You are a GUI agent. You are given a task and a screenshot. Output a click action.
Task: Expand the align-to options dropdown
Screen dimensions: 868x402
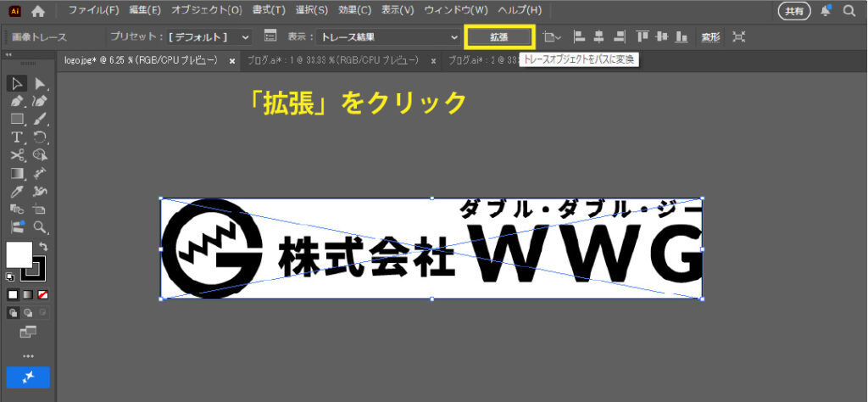553,37
